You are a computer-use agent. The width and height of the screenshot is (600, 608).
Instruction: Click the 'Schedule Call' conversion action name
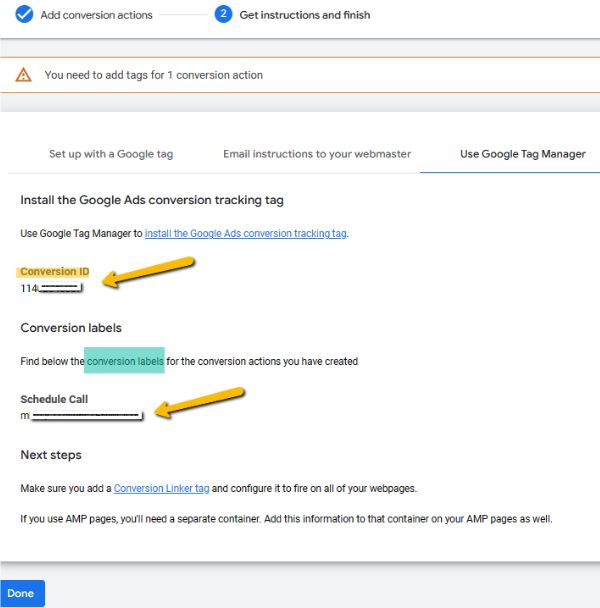tap(54, 399)
